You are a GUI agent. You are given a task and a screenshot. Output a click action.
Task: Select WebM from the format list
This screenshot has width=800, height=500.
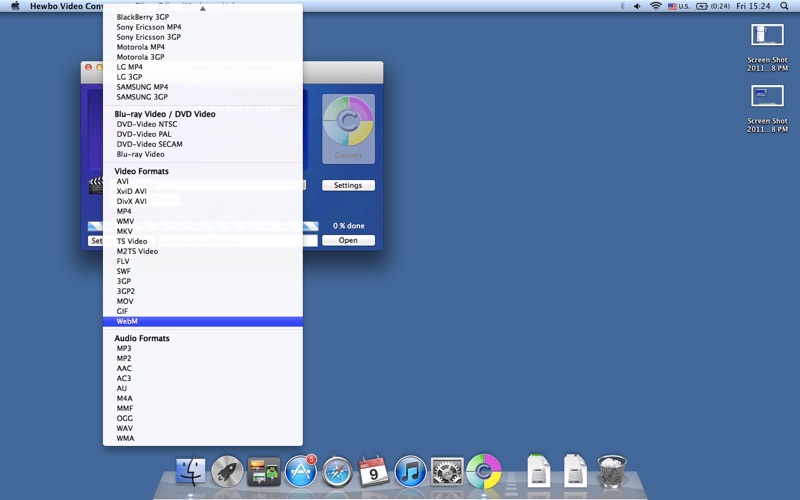pos(127,321)
